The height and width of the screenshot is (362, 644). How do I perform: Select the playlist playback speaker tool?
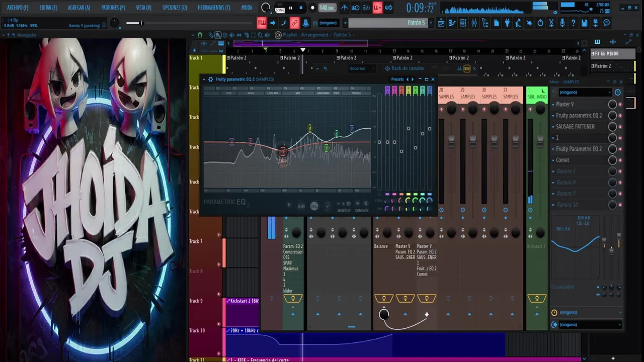[x=267, y=35]
